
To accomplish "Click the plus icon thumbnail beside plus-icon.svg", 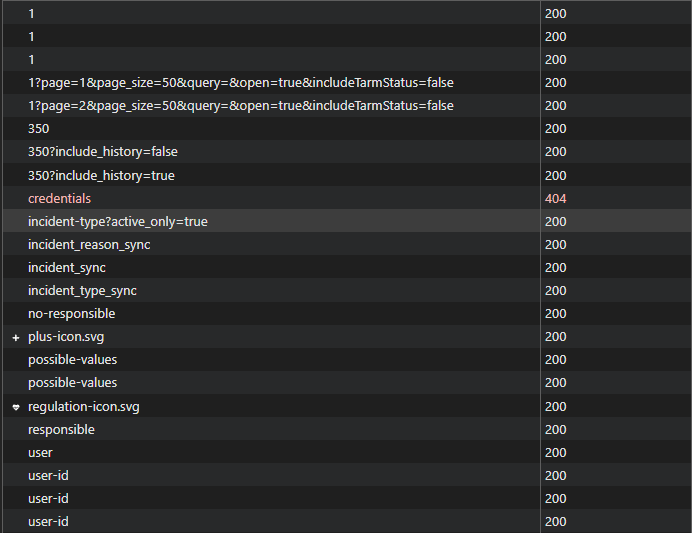I will coord(16,337).
